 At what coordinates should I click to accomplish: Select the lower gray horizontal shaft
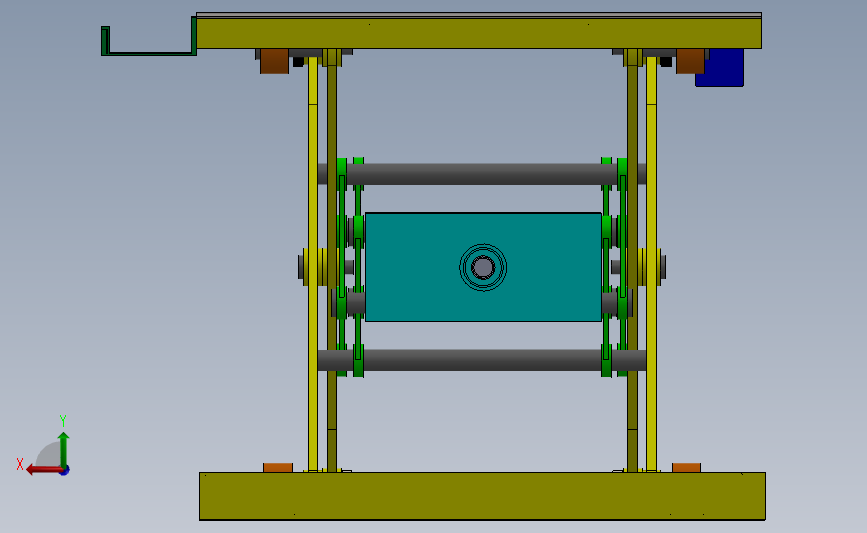coord(482,360)
